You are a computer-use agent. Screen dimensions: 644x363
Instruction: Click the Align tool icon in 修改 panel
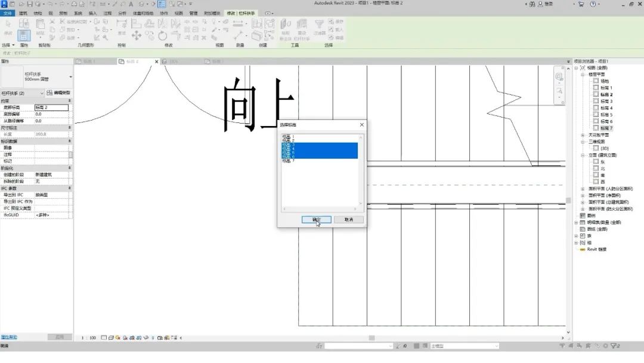coord(136,24)
